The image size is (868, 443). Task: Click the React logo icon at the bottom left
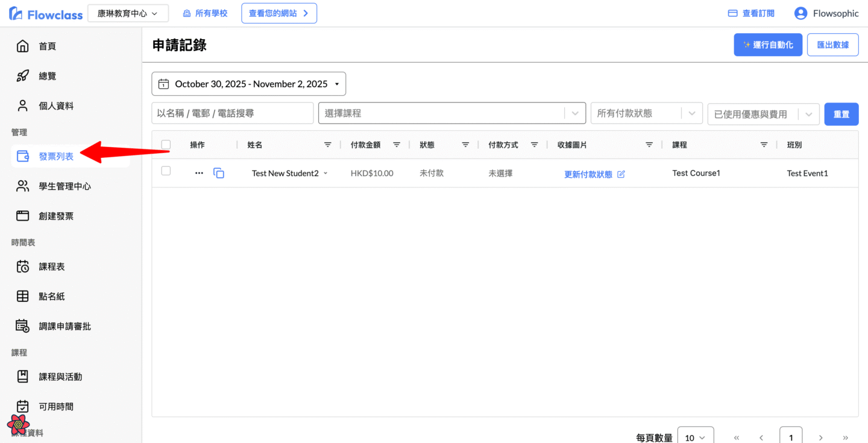click(19, 424)
